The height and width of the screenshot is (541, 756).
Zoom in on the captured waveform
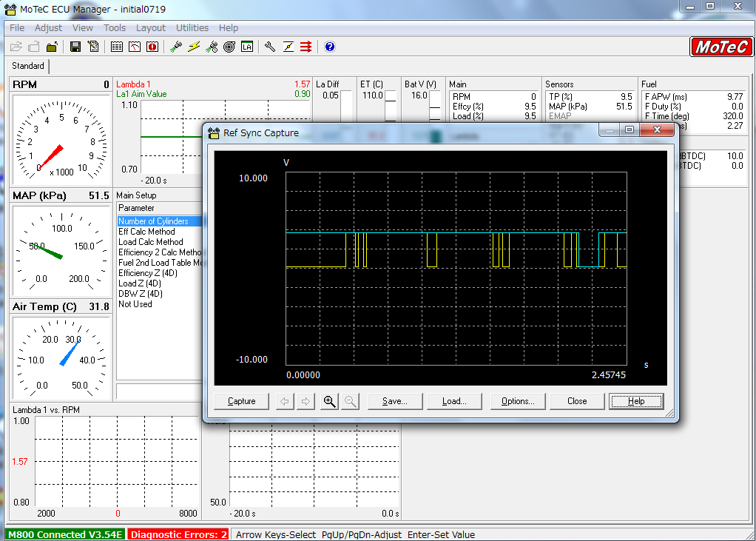pos(329,401)
